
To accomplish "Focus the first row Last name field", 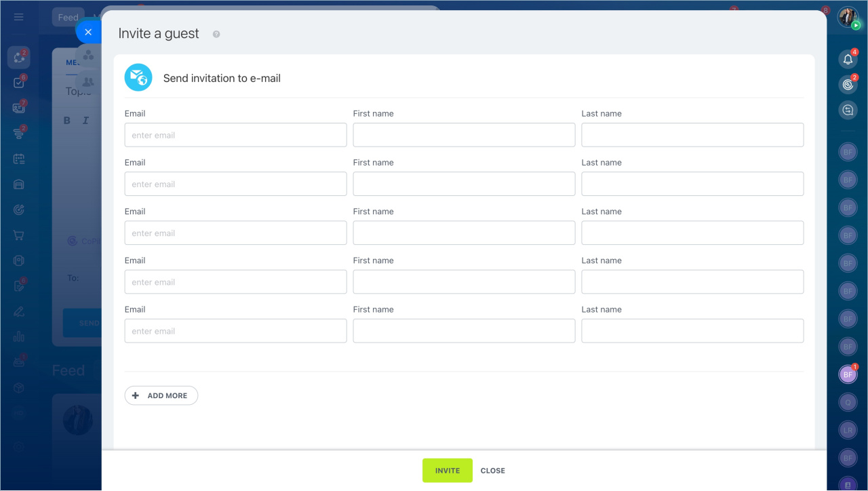I will point(692,135).
